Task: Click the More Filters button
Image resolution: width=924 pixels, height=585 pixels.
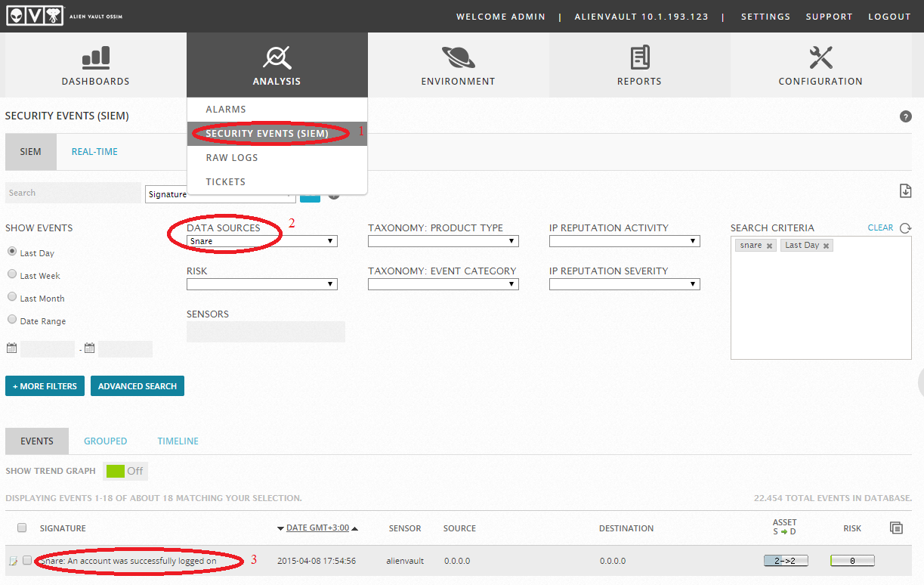Action: click(45, 386)
